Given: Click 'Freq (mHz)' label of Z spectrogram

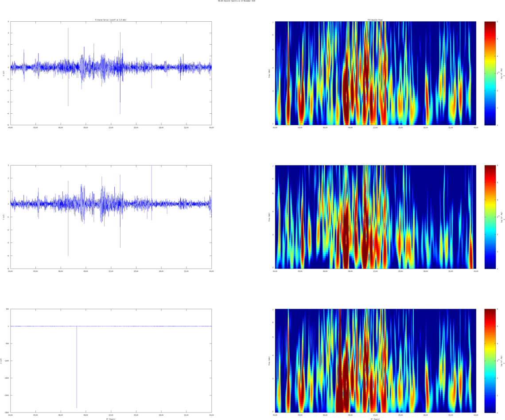Looking at the screenshot, I should 269,360.
